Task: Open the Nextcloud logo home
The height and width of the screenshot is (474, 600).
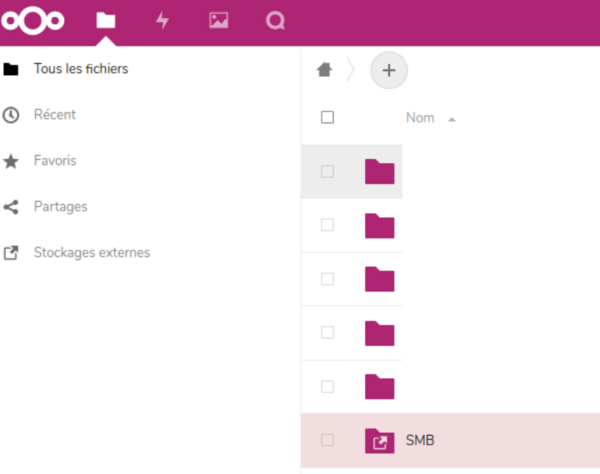Action: coord(33,21)
